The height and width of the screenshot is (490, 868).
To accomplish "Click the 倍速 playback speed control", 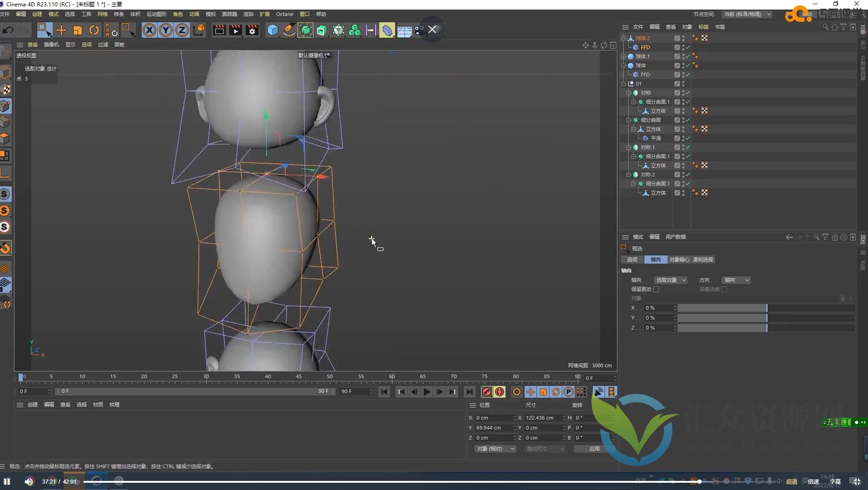I will click(x=813, y=481).
